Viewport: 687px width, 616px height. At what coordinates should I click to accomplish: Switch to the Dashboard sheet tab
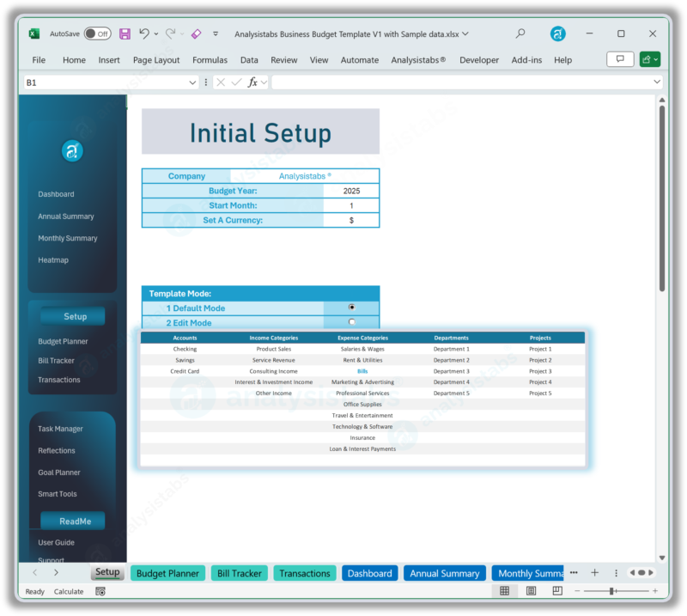370,573
